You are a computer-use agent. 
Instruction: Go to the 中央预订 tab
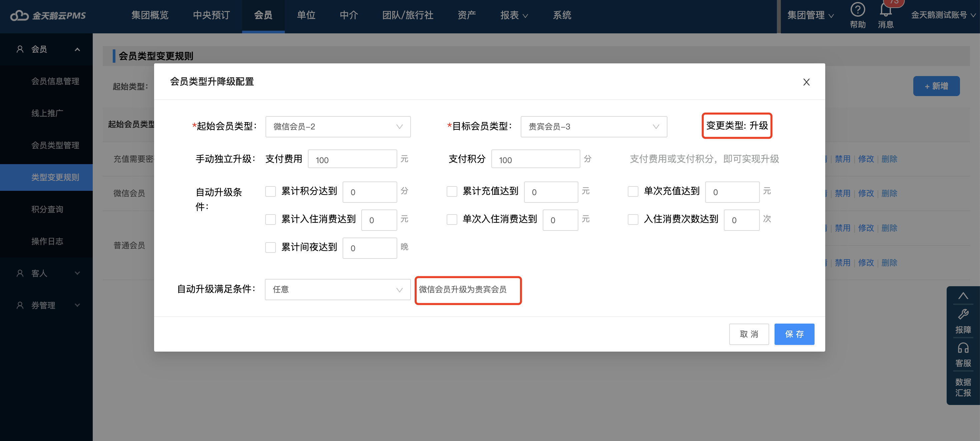[211, 15]
